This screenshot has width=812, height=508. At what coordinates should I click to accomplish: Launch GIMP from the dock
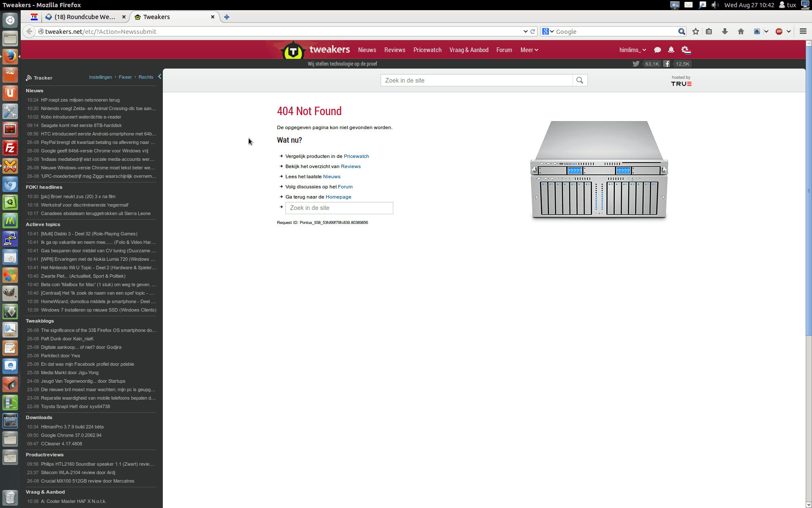click(10, 293)
